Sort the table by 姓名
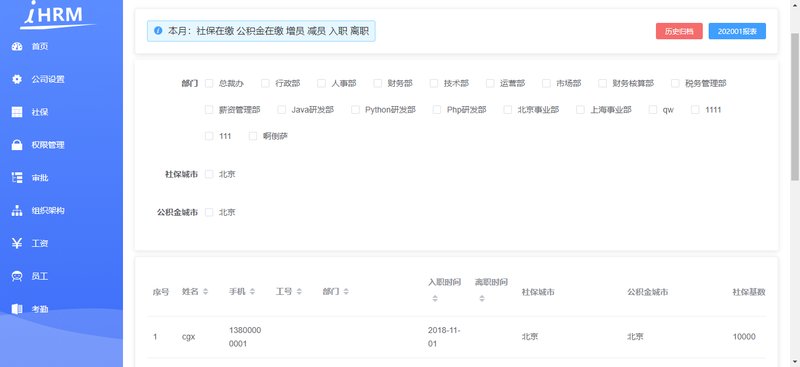This screenshot has width=800, height=367. coord(205,291)
